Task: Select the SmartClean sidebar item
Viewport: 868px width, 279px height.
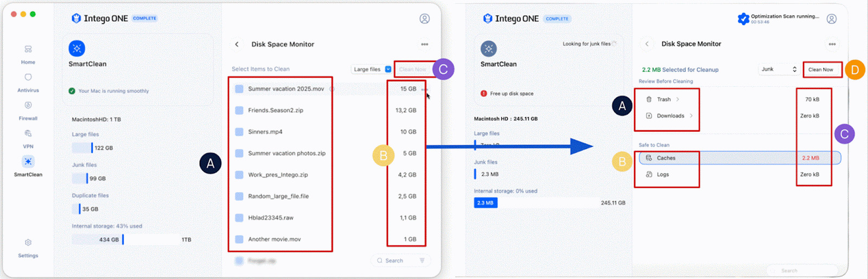Action: [28, 166]
